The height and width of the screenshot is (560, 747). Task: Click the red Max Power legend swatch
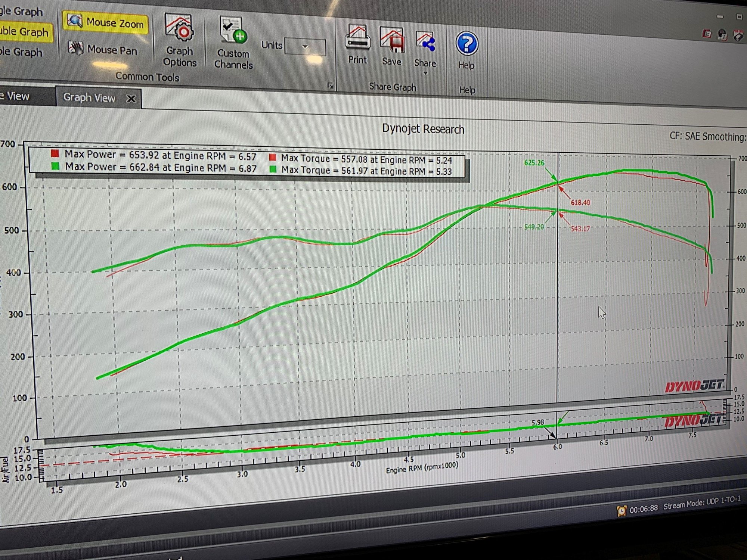pos(56,154)
